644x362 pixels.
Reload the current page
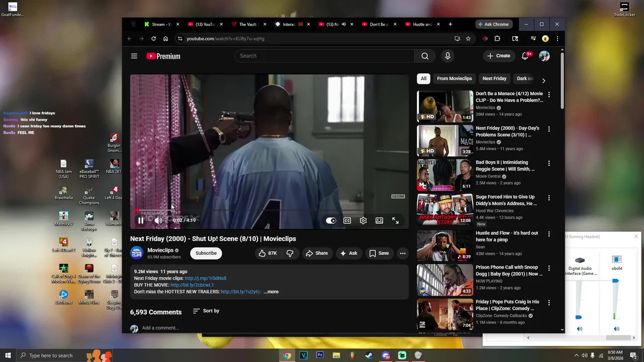[153, 39]
